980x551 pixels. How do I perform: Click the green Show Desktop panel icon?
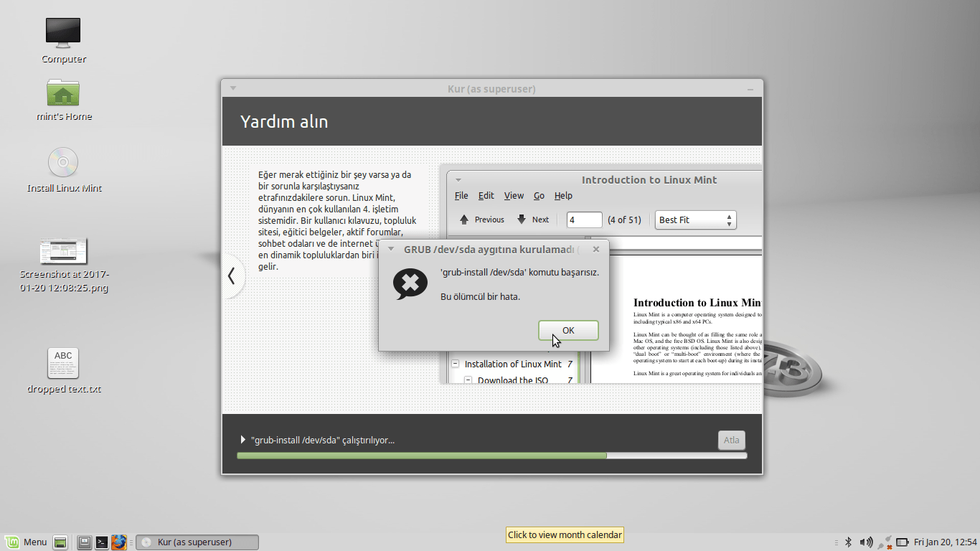tap(61, 542)
